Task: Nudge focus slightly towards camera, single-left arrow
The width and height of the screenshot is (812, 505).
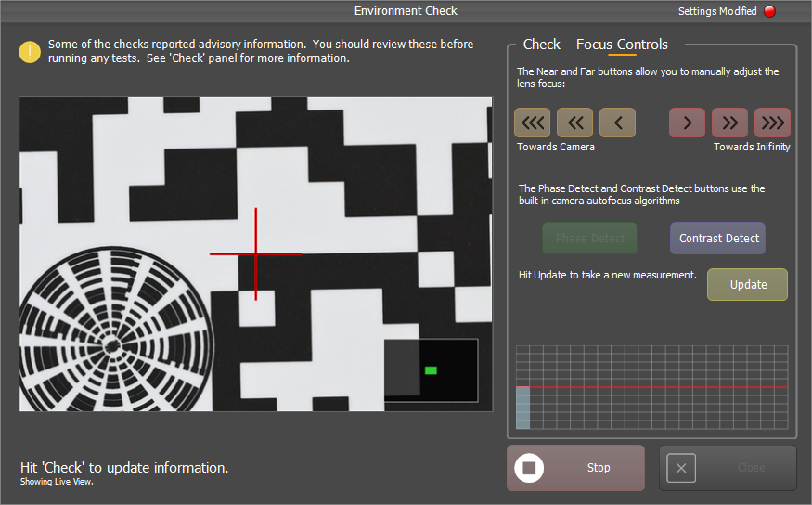Action: point(617,123)
